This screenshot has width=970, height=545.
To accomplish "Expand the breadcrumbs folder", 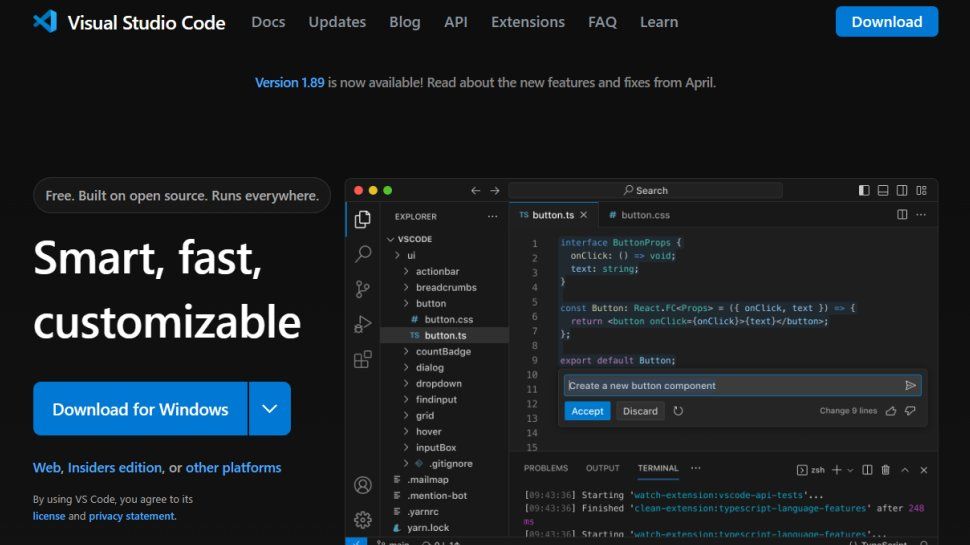I will pyautogui.click(x=406, y=287).
